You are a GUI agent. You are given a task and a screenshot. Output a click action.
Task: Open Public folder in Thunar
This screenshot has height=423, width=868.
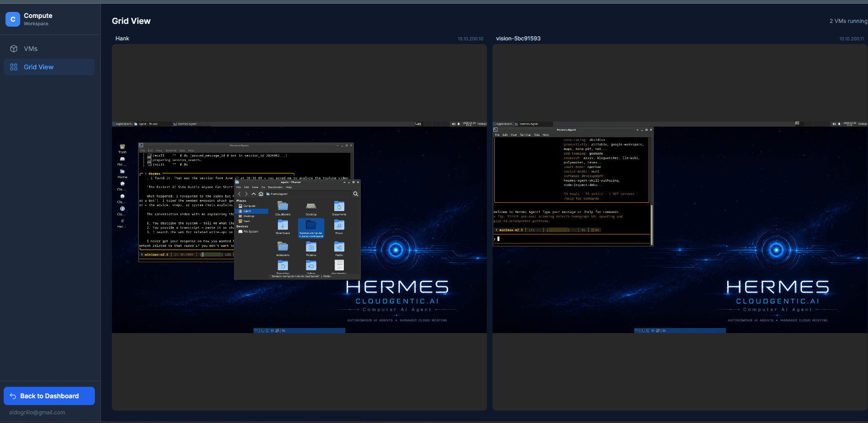coord(339,249)
